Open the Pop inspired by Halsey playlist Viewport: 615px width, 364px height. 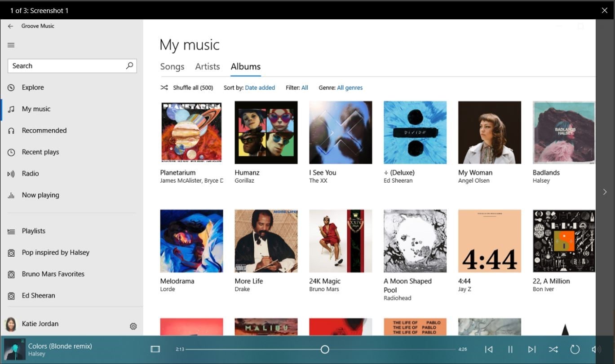72,253
